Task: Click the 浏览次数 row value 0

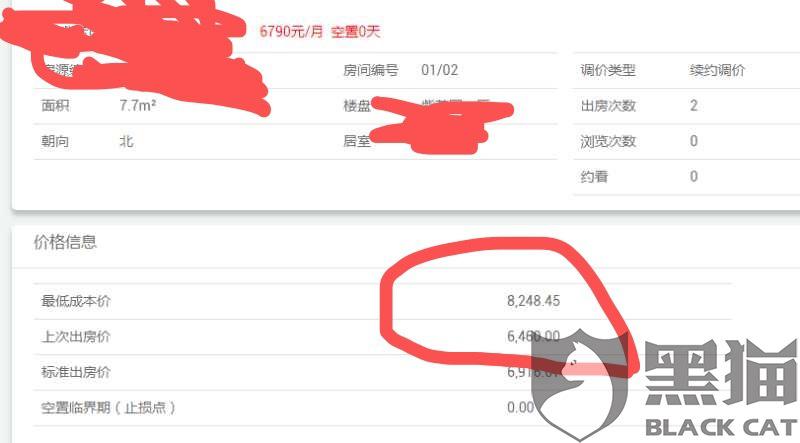Action: point(693,141)
